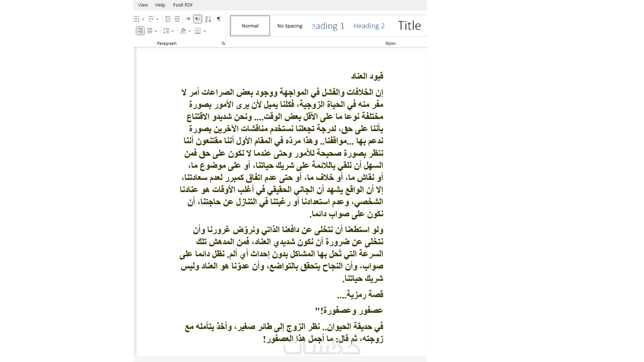Open Paragraph settings dialog launcher
Viewport: 644px width, 362px height.
coord(223,44)
